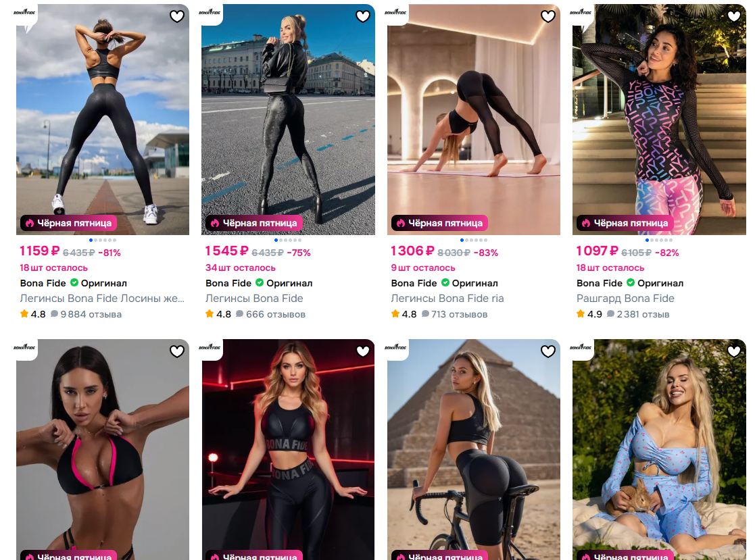Open the 666 отзывов reviews
Screen dimensions: 755x560
tap(272, 314)
